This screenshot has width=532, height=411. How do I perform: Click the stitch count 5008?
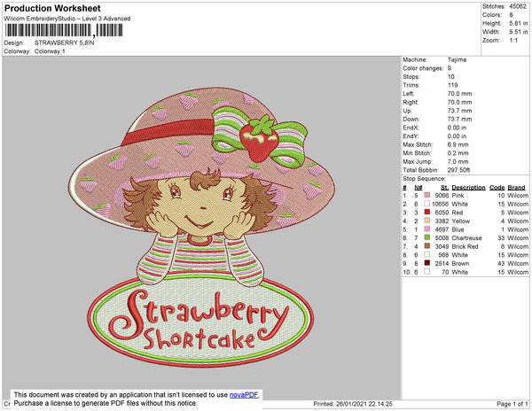pyautogui.click(x=442, y=238)
